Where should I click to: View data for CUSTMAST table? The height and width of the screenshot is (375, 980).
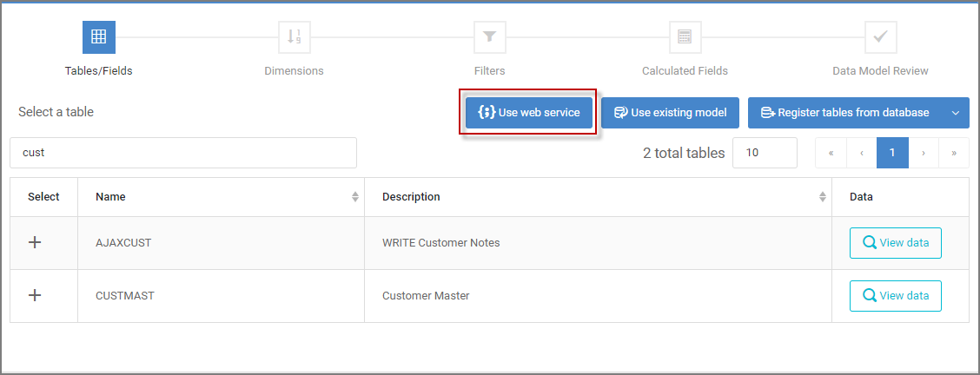[896, 296]
